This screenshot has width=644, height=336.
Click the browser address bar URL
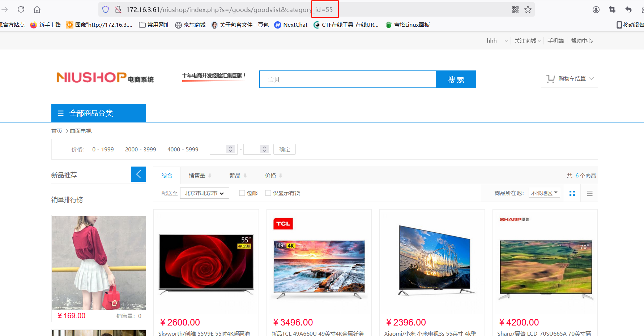tap(229, 9)
